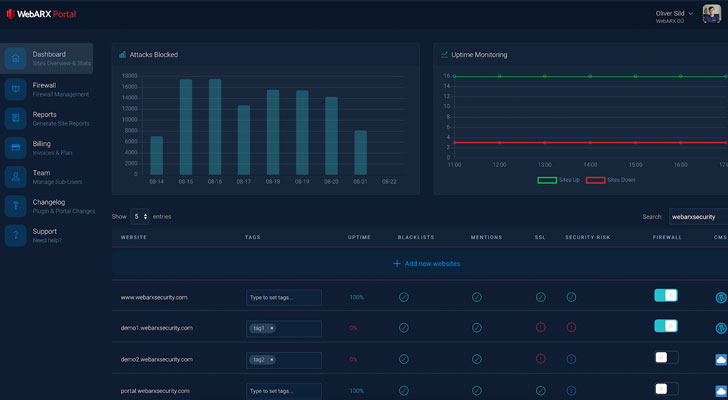728x400 pixels.
Task: Go to Team sub-users management
Action: pos(46,177)
